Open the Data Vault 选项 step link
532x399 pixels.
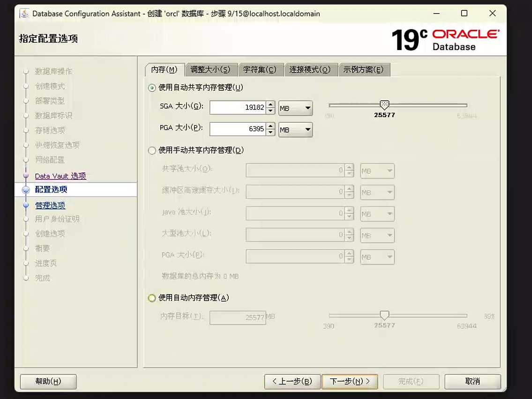coord(60,176)
